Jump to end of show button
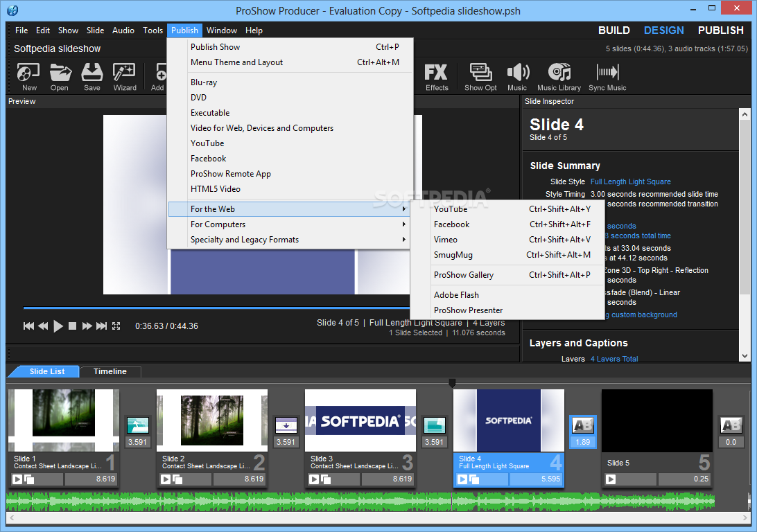This screenshot has height=532, width=757. [101, 326]
